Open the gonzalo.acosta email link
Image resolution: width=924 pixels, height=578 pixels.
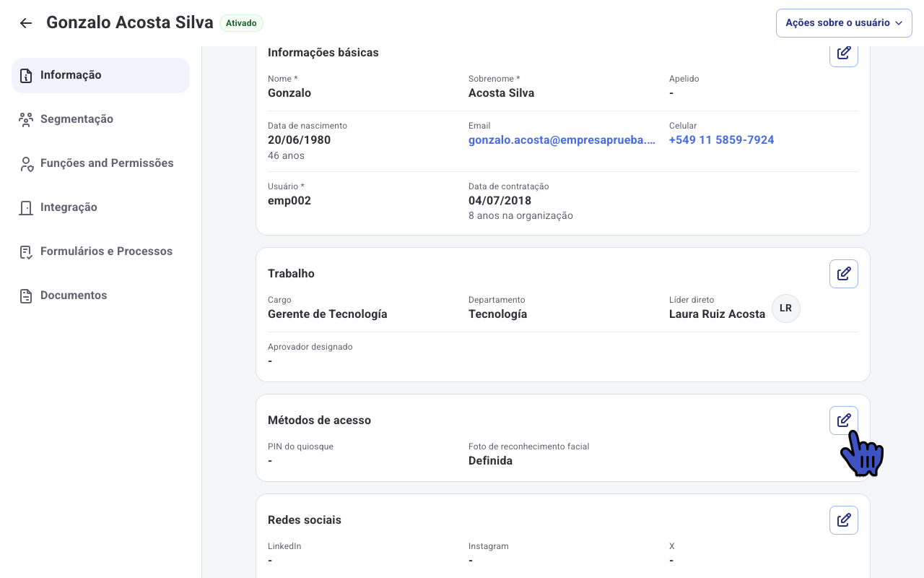click(x=562, y=140)
